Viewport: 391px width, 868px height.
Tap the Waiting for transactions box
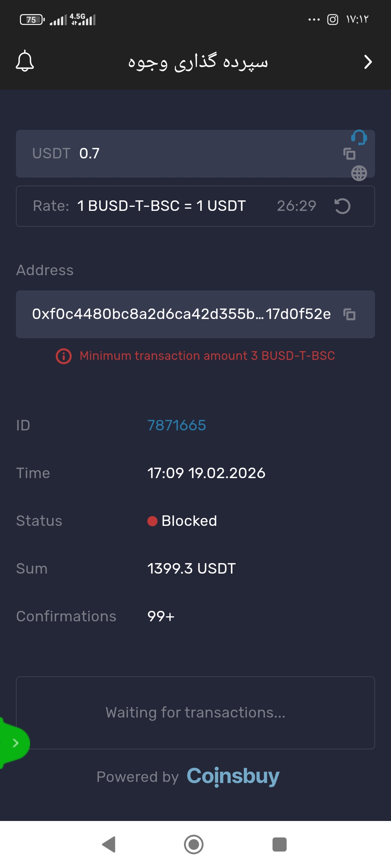tap(195, 712)
